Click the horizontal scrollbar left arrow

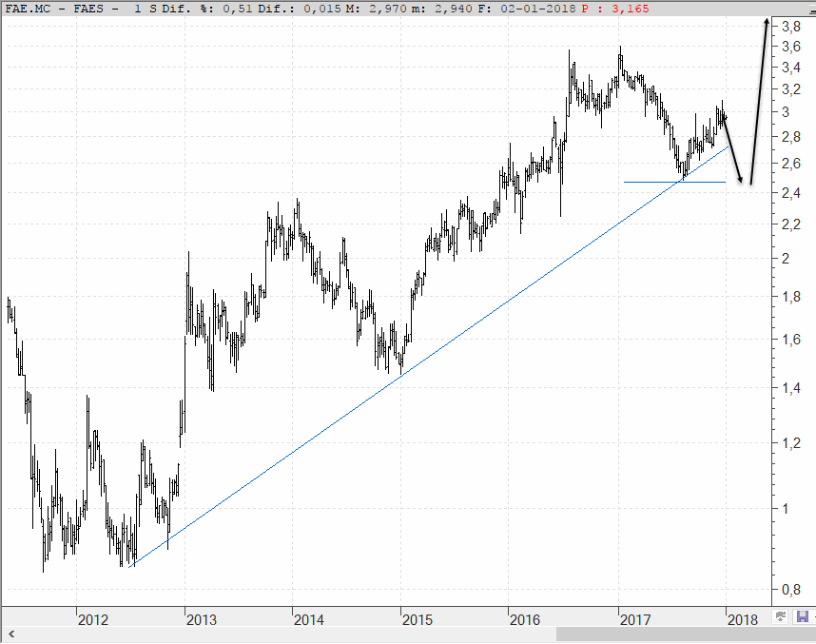[x=11, y=634]
